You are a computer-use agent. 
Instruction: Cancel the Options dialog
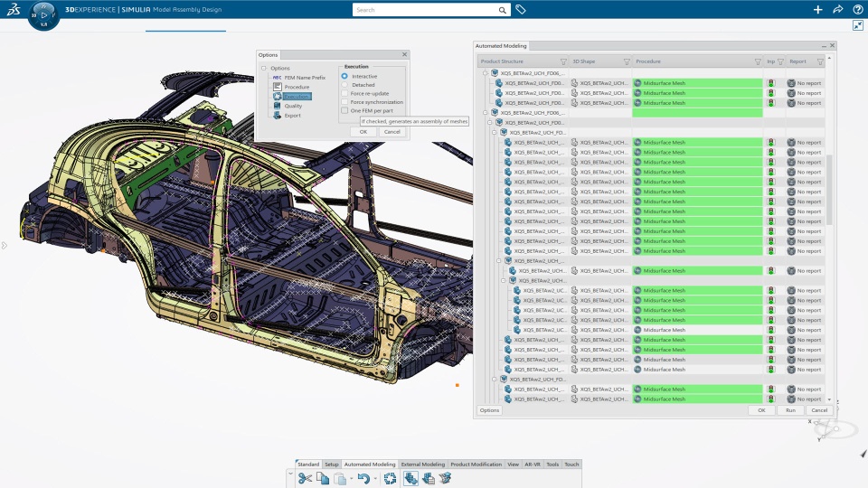[392, 132]
